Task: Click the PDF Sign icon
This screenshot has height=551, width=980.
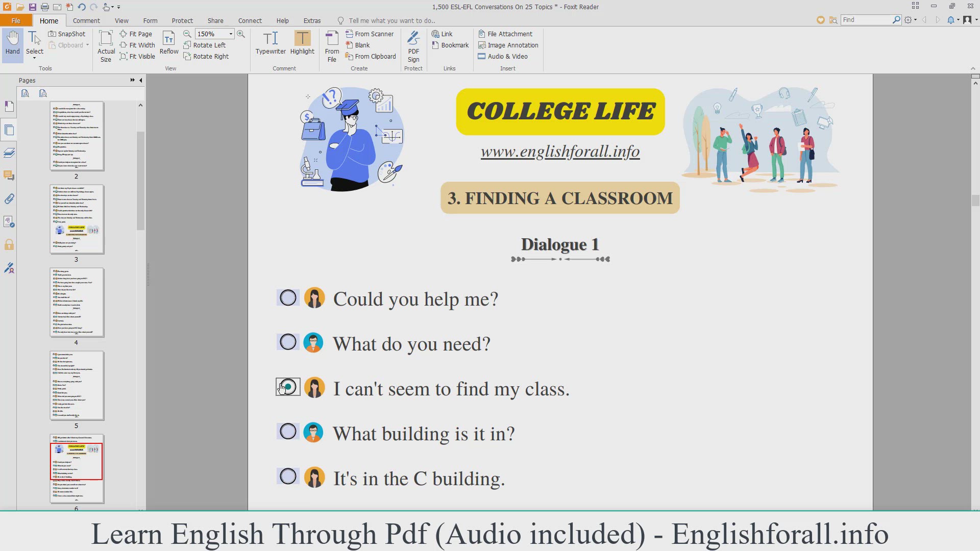Action: (413, 39)
